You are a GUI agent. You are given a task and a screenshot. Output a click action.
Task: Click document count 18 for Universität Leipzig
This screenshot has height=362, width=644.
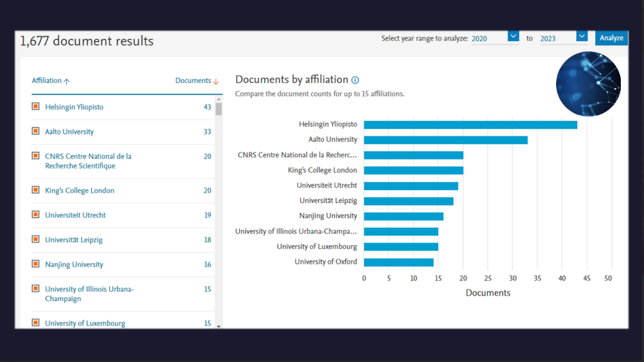[208, 240]
